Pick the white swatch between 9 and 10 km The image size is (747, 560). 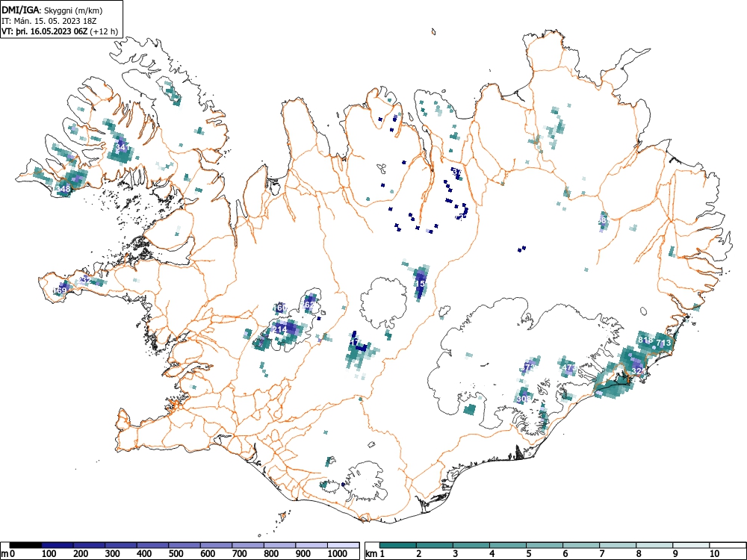click(691, 545)
